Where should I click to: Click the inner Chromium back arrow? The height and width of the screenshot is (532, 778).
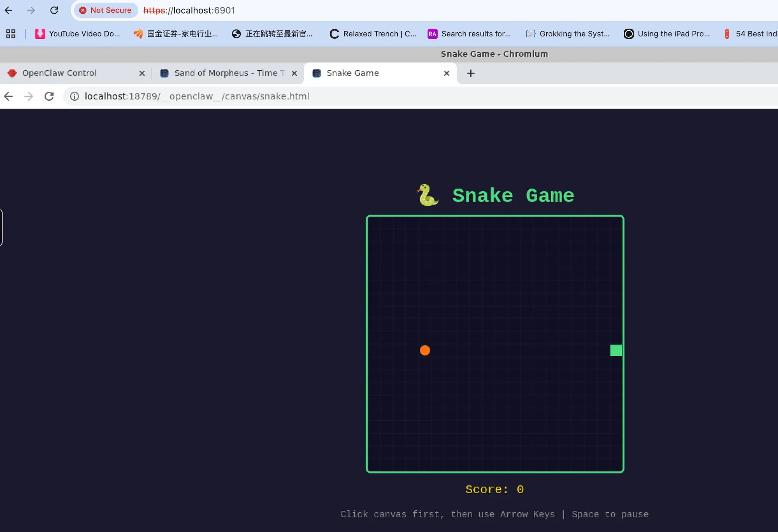tap(8, 96)
